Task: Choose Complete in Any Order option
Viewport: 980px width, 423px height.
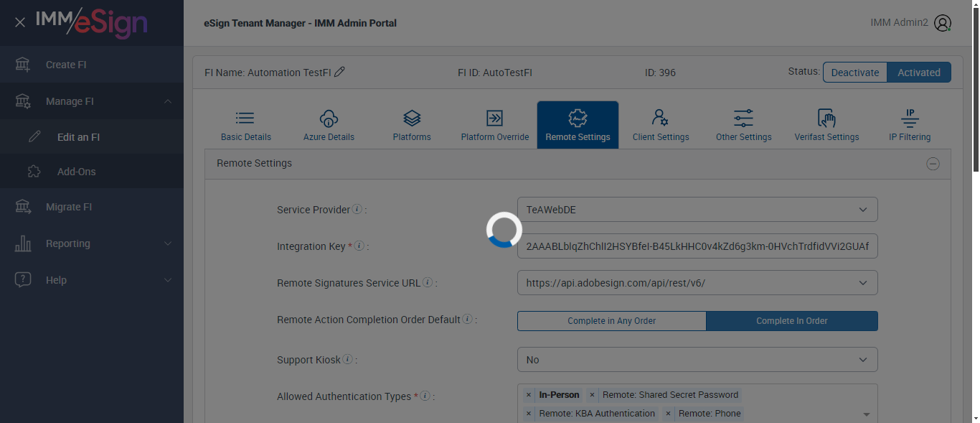Action: pyautogui.click(x=612, y=321)
